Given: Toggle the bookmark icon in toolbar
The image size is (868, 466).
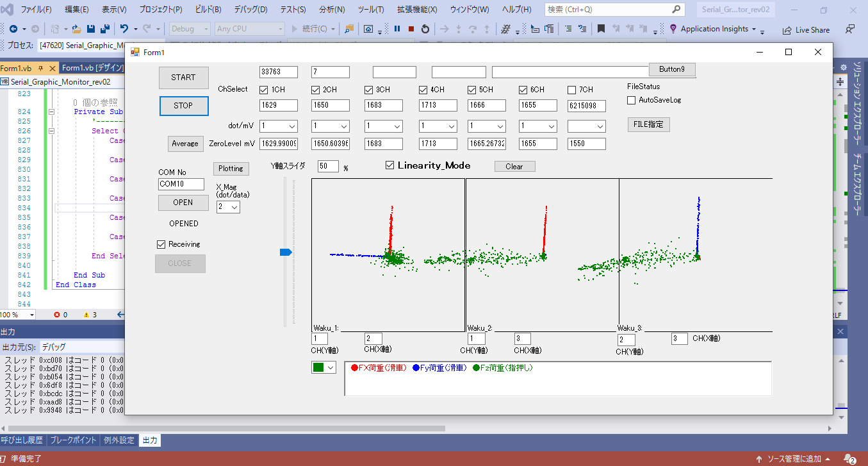Looking at the screenshot, I should click(x=601, y=29).
